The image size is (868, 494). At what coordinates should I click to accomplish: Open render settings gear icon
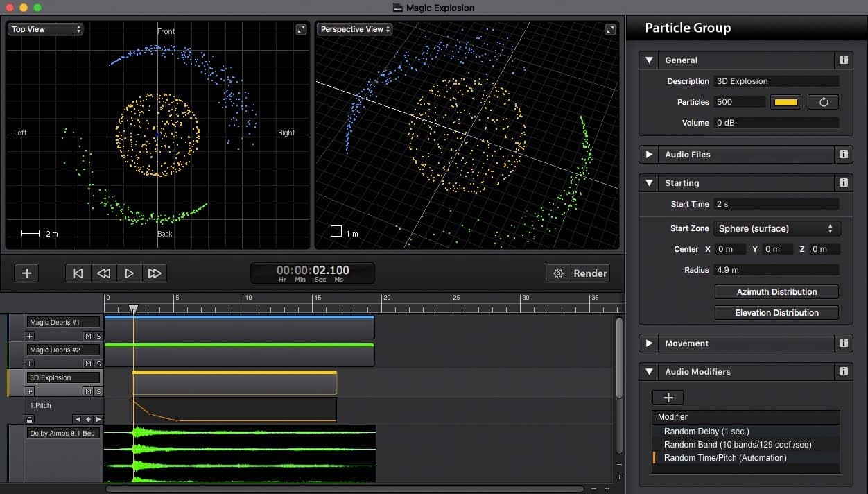coord(558,273)
